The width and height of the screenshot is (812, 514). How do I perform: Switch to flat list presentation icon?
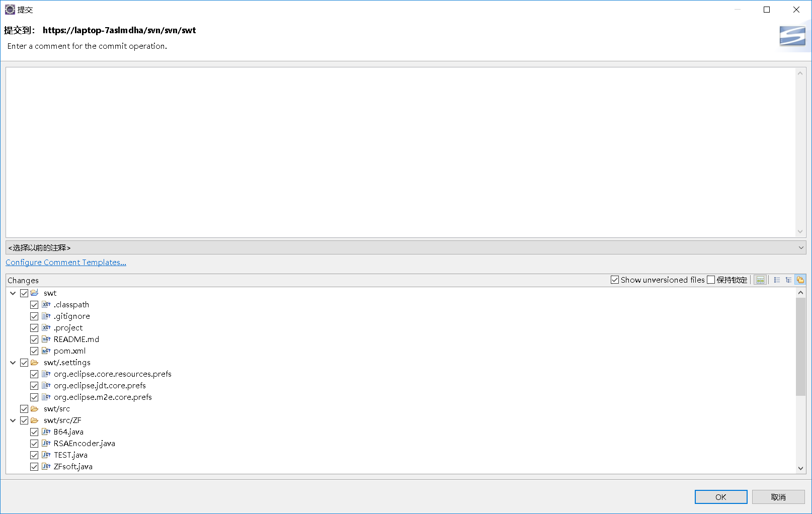pyautogui.click(x=777, y=280)
